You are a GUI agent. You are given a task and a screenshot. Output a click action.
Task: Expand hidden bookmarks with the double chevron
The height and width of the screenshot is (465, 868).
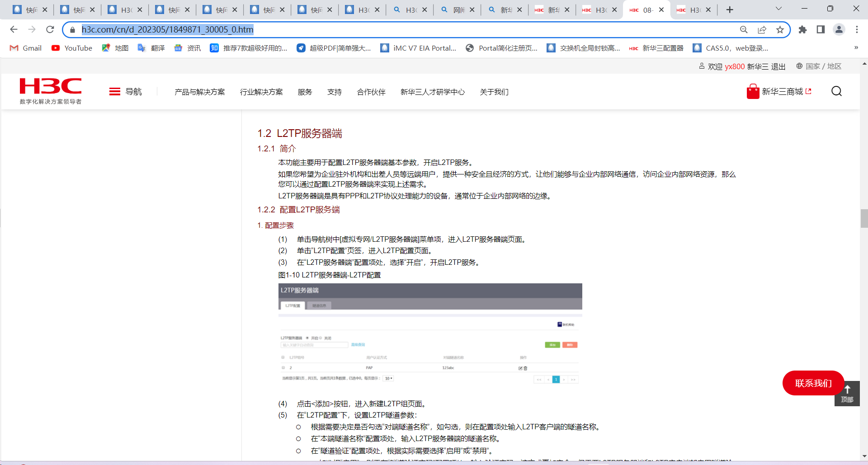pos(856,48)
